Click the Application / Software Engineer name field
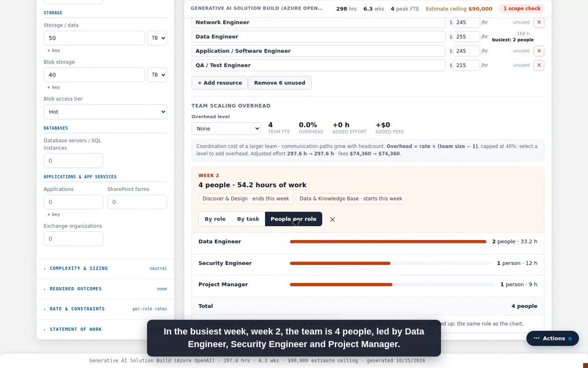The width and height of the screenshot is (588, 368). pyautogui.click(x=318, y=51)
